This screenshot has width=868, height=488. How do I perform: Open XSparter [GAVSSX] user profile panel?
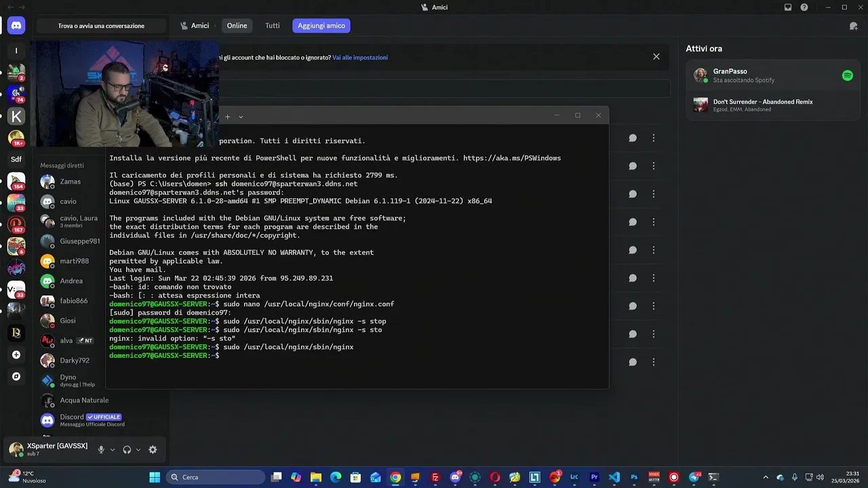49,449
